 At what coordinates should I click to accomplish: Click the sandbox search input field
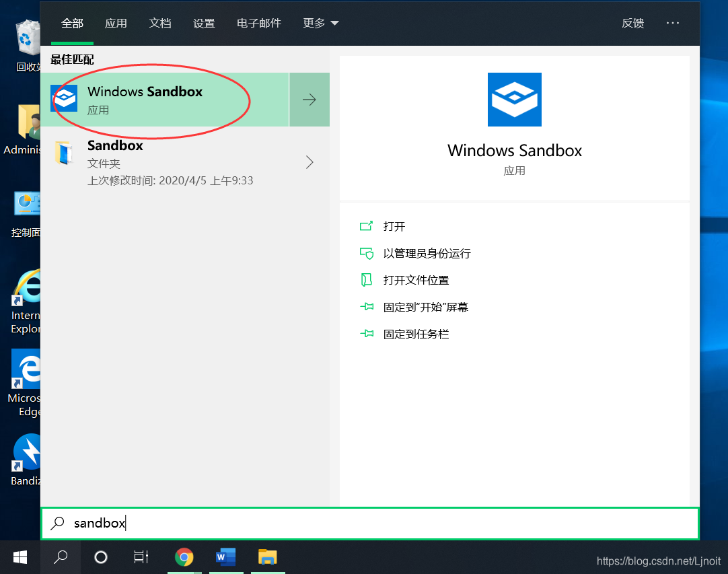[370, 524]
